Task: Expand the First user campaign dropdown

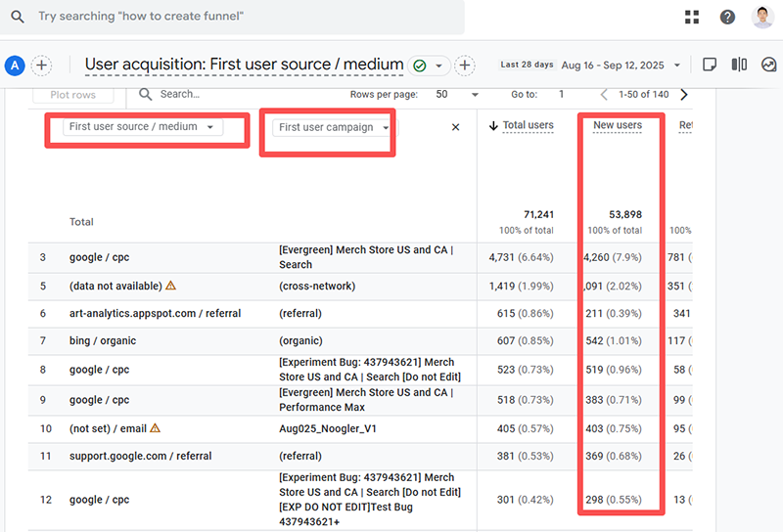Action: (x=334, y=127)
